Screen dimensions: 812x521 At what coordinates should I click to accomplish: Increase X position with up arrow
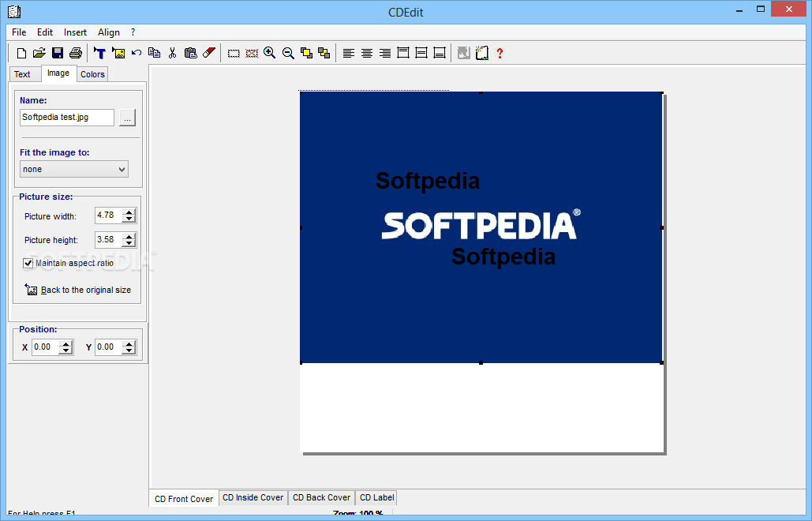[65, 344]
